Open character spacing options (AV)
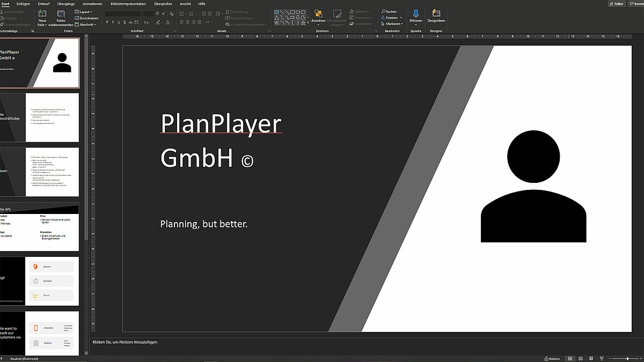Image resolution: width=644 pixels, height=362 pixels. [137, 22]
